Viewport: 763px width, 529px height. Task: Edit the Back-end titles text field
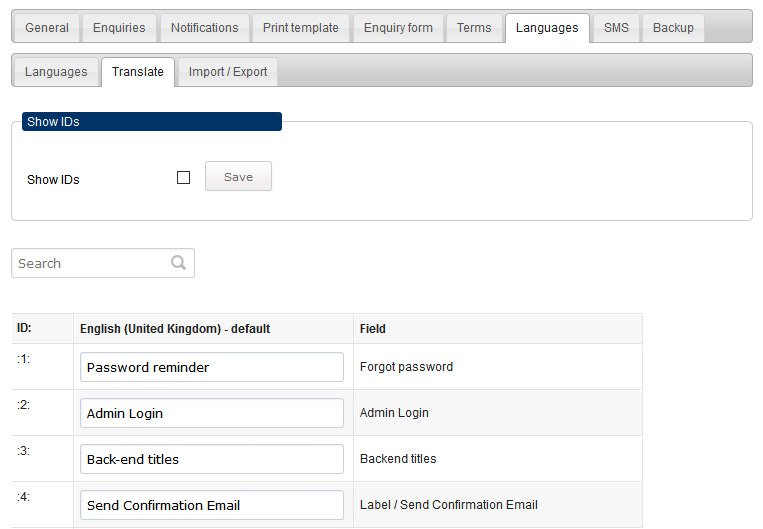coord(212,459)
